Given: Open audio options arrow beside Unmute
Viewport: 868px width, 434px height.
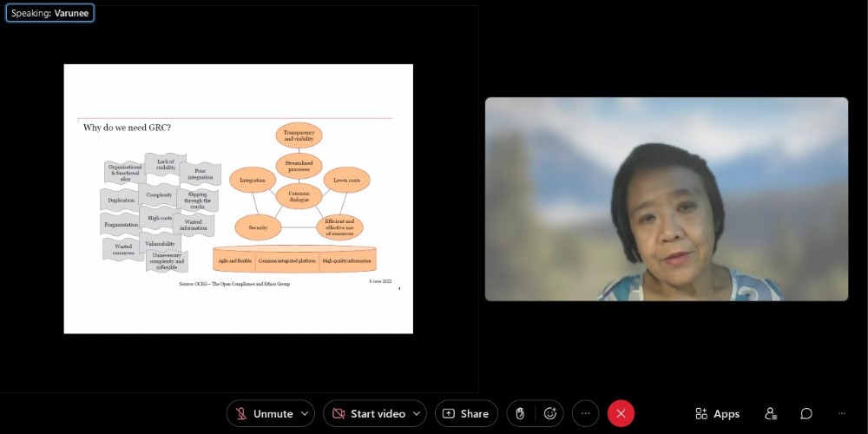Looking at the screenshot, I should coord(305,414).
